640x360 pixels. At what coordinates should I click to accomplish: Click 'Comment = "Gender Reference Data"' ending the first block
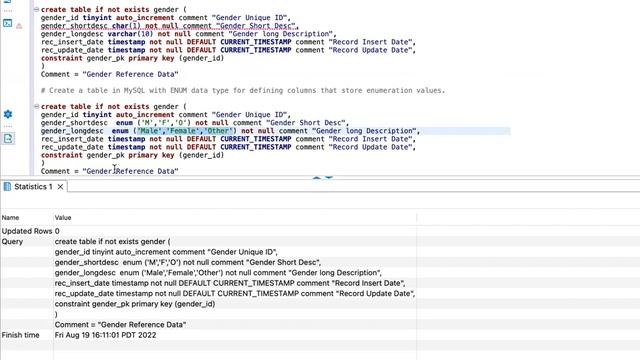(x=109, y=74)
